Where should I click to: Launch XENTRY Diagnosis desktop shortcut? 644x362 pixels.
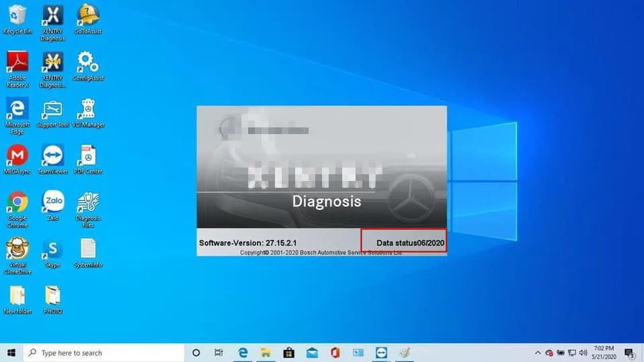coord(52,22)
